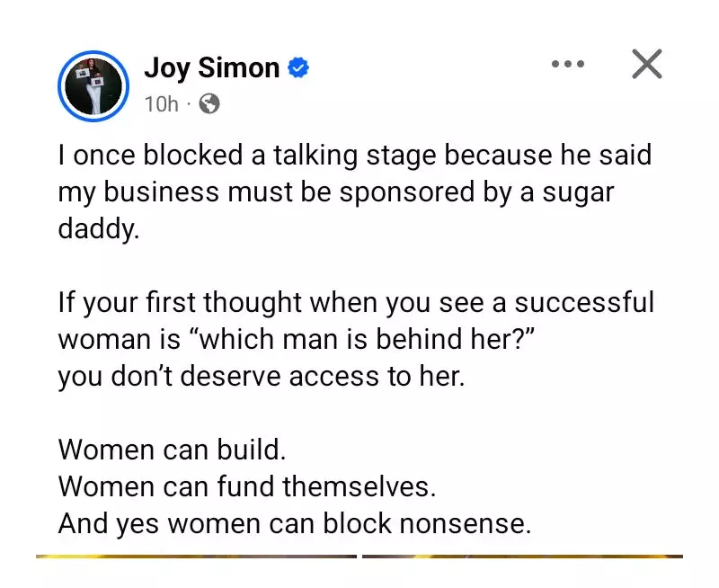This screenshot has height=588, width=719.
Task: Click the verified badge next to the name
Action: click(299, 66)
